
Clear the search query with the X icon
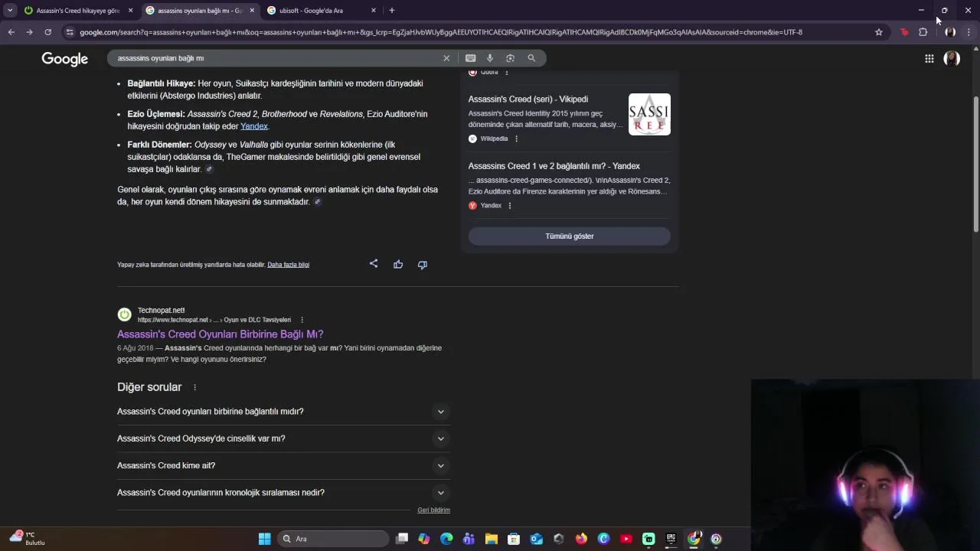click(446, 58)
